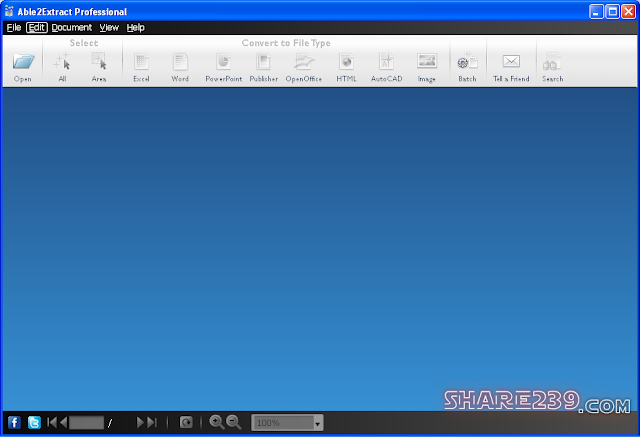Viewport: 640px width, 437px height.
Task: Maximize the Able2Extract window
Action: (613, 12)
